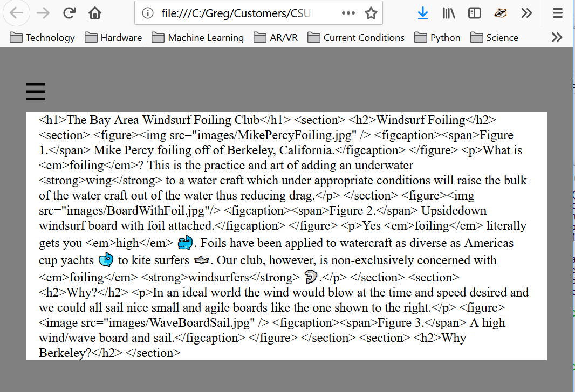Viewport: 575px width, 392px height.
Task: Click the browser Back arrow button
Action: (x=16, y=13)
